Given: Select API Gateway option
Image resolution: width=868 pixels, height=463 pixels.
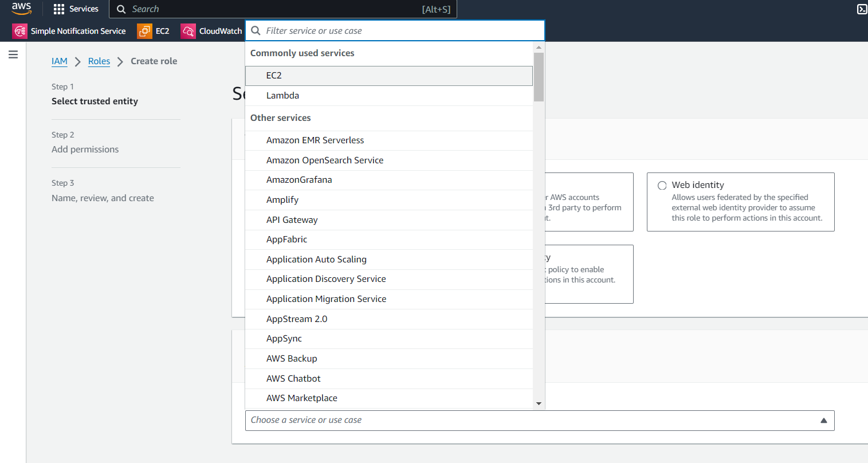Looking at the screenshot, I should coord(389,220).
